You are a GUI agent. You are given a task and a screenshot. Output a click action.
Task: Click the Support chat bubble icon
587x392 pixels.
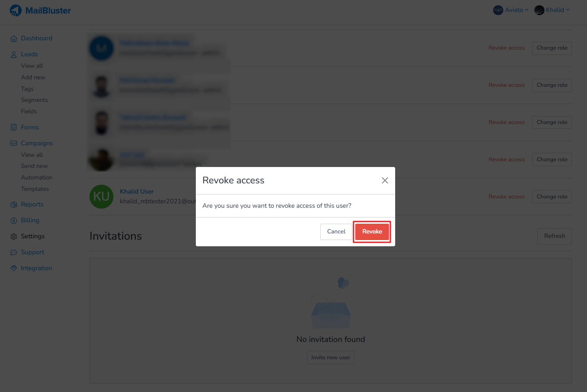[x=13, y=252]
